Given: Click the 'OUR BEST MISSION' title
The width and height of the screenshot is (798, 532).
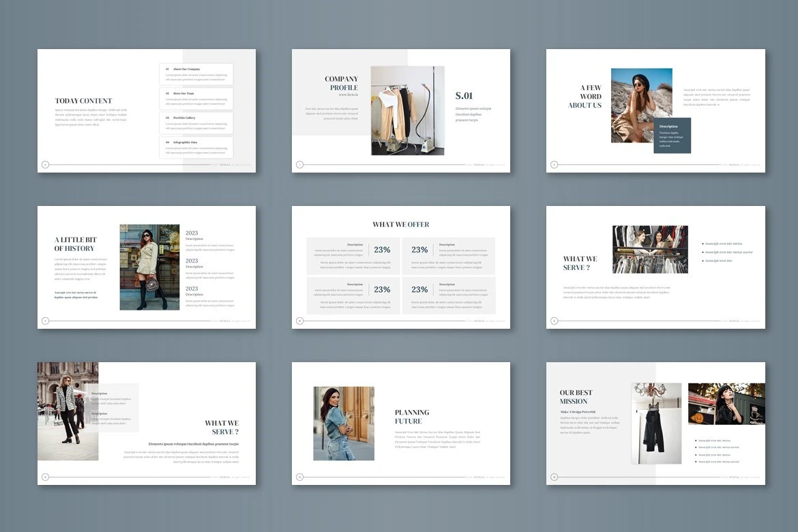Looking at the screenshot, I should click(x=576, y=397).
